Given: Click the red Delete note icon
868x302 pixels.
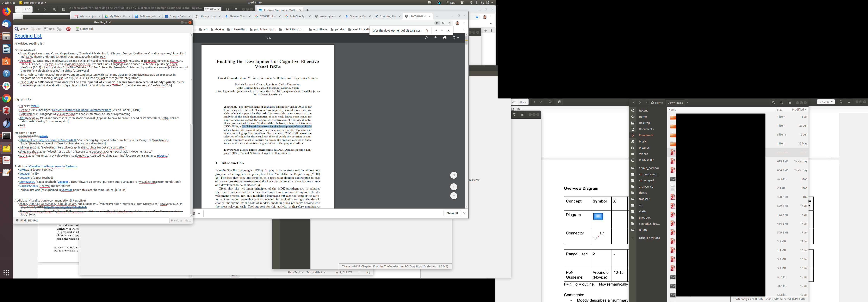Looking at the screenshot, I should point(68,29).
